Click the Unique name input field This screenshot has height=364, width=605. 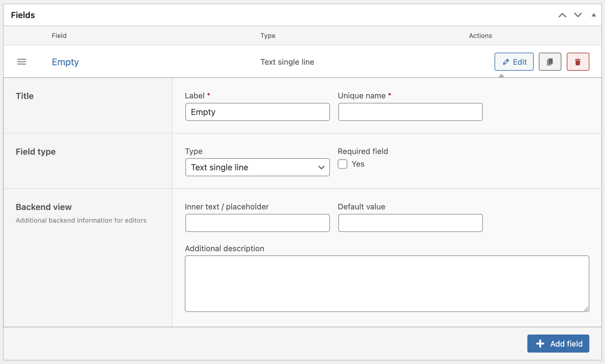[x=410, y=112]
